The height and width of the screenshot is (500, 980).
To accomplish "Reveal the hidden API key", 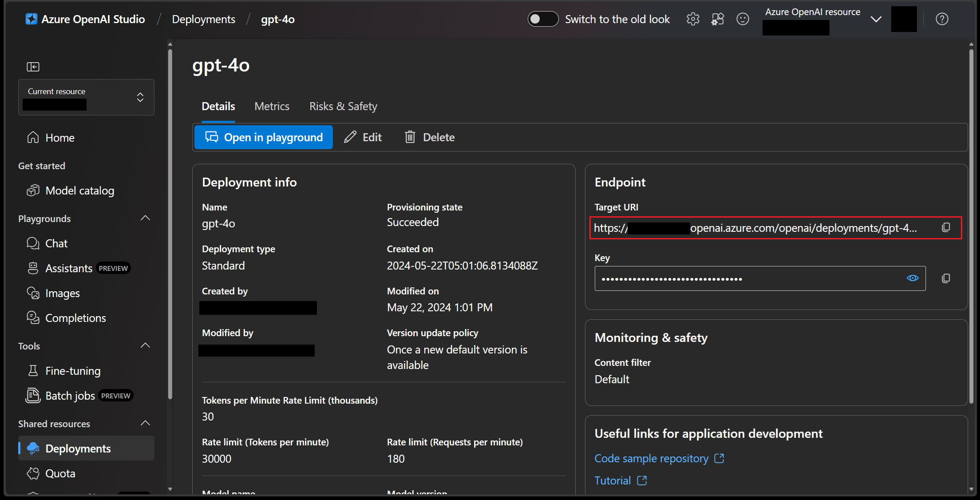I will coord(913,278).
